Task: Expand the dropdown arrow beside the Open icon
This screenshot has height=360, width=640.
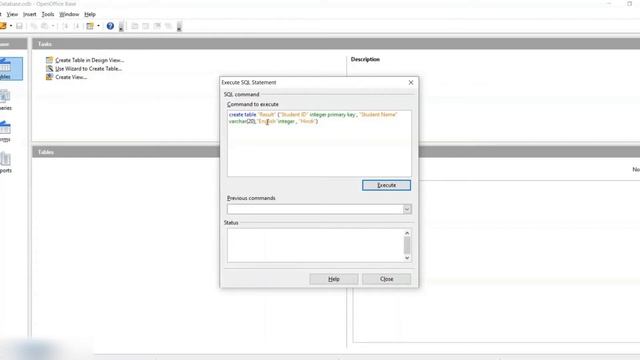Action: point(11,26)
